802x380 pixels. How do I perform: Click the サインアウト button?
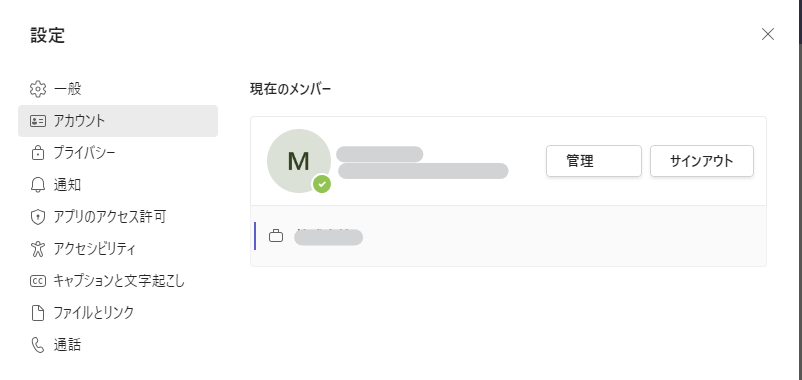702,161
